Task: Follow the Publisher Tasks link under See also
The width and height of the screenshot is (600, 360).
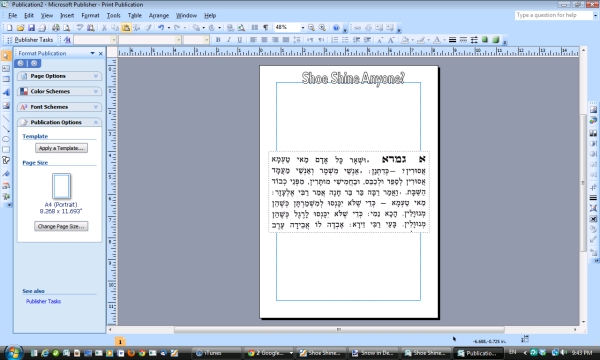Action: [x=43, y=301]
